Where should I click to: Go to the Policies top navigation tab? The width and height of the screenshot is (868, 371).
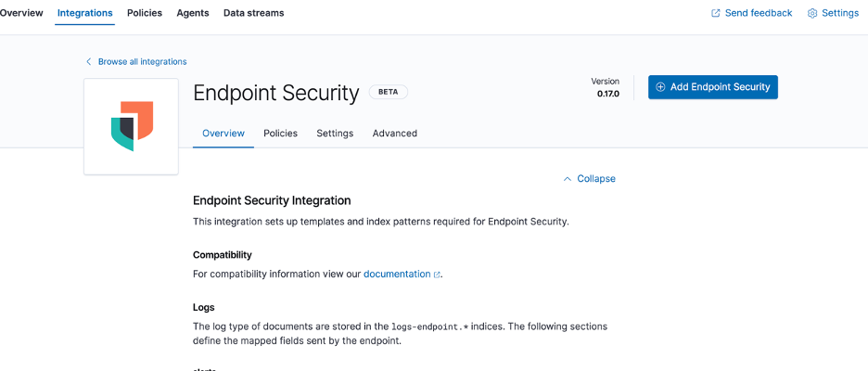click(x=145, y=13)
